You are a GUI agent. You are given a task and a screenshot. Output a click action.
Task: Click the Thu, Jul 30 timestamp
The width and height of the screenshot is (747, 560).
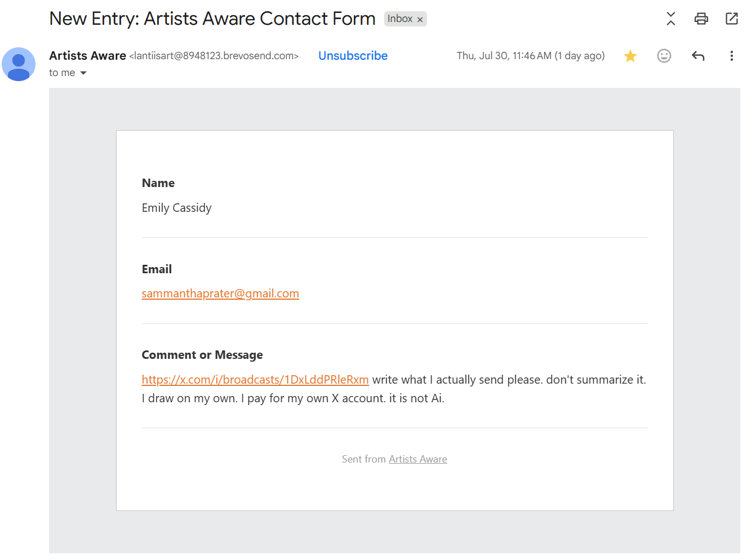pos(531,56)
